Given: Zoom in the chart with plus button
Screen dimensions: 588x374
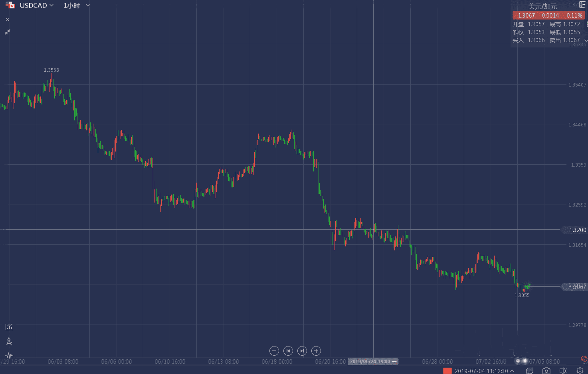Looking at the screenshot, I should (x=316, y=351).
